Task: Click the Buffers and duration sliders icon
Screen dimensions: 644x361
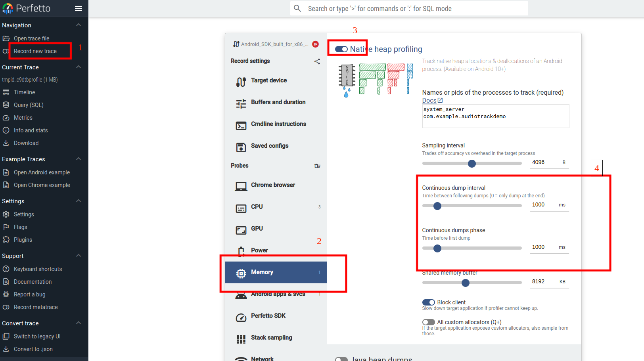Action: click(241, 104)
